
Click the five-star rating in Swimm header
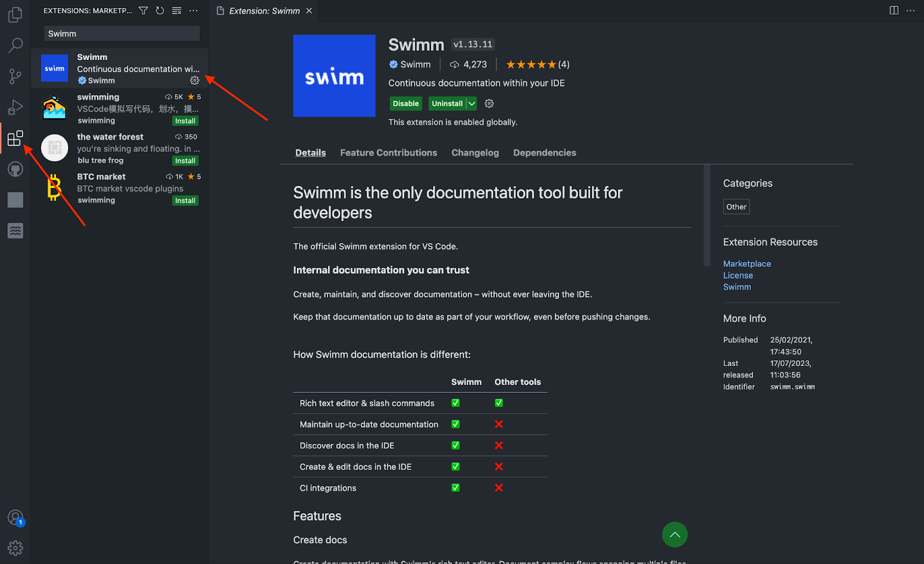[531, 65]
